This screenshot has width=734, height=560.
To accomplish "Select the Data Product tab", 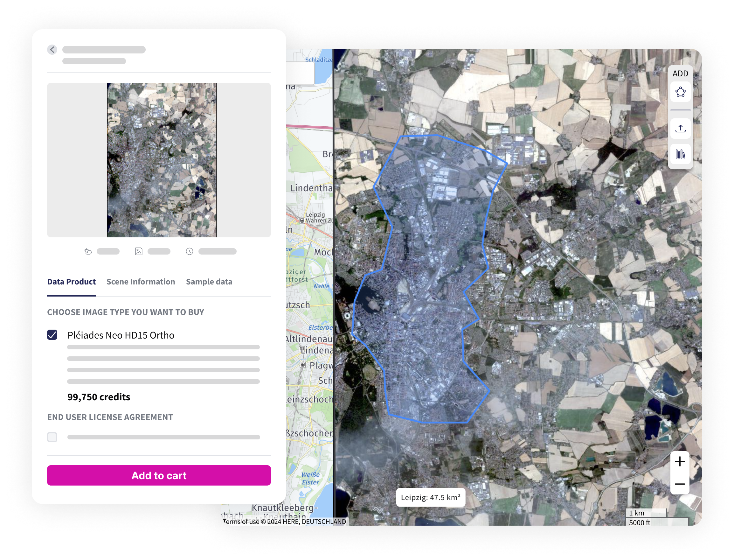I will coord(71,281).
